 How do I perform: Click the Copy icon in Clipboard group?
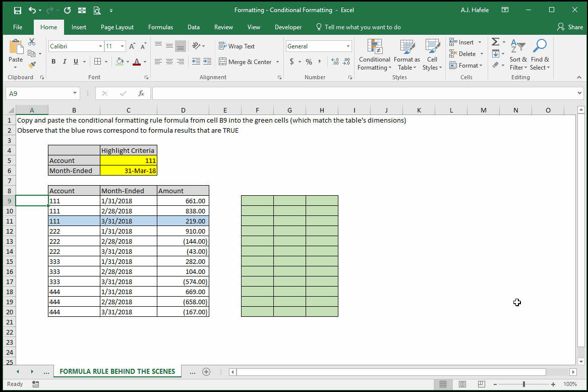pos(31,53)
